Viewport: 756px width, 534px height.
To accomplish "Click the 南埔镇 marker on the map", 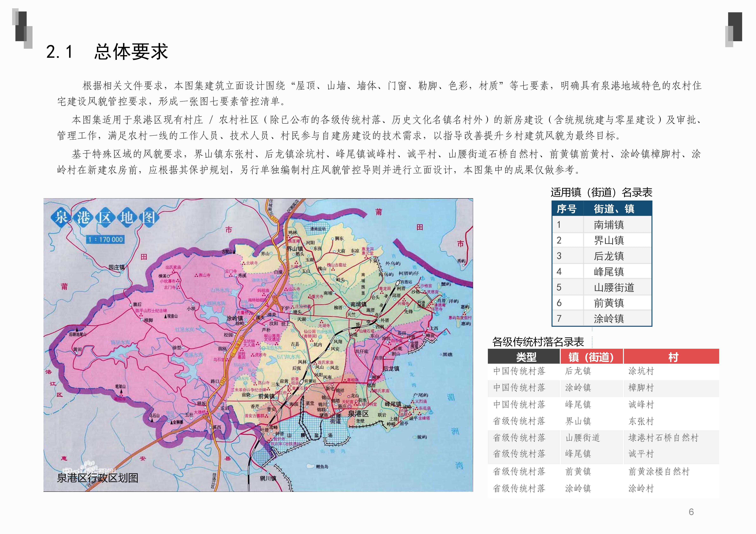I will (359, 304).
